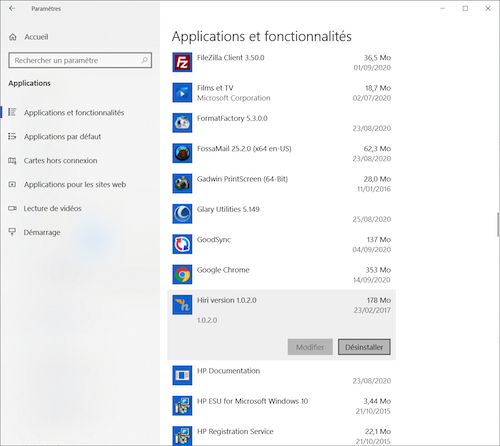Click the HP ESU for Microsoft Windows icon

coord(182,406)
